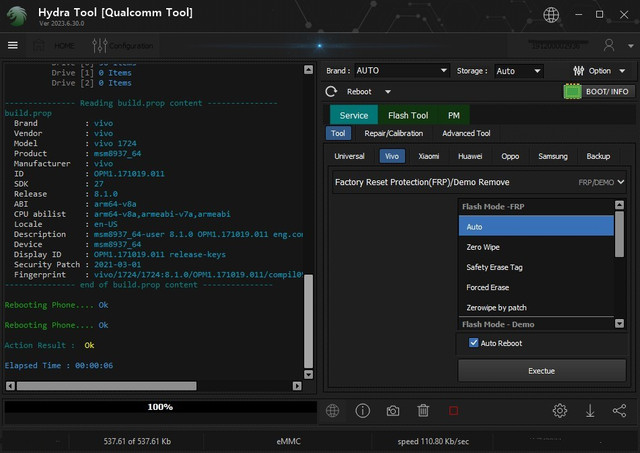Click the speed 110.80 Kb/sec status text
Screen dimensions: 640x453
pyautogui.click(x=433, y=441)
